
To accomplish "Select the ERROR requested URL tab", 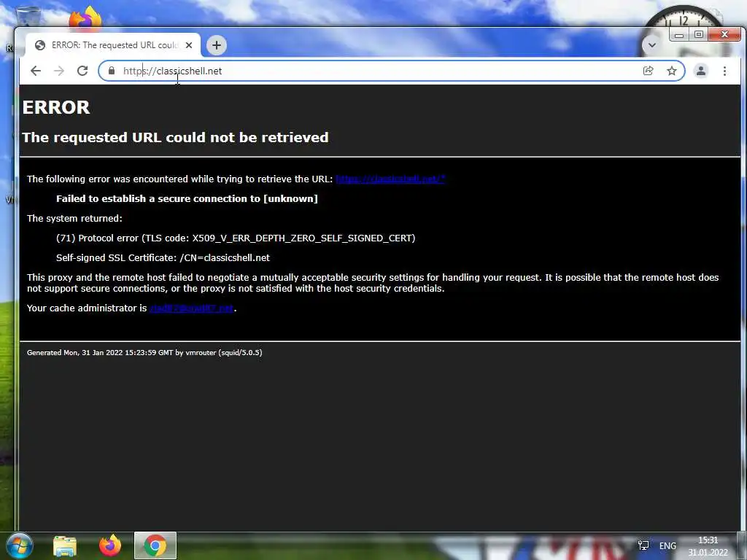I will [x=113, y=45].
